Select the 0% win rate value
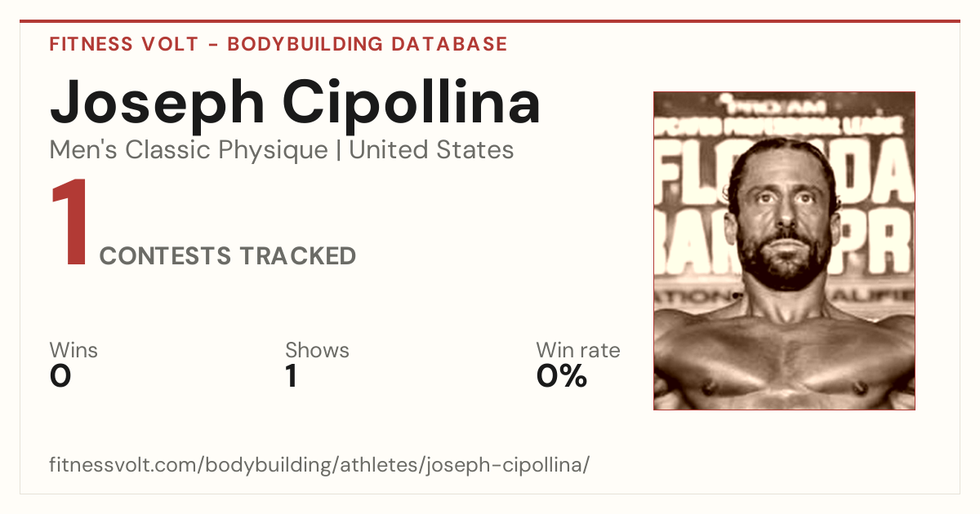 (x=562, y=376)
